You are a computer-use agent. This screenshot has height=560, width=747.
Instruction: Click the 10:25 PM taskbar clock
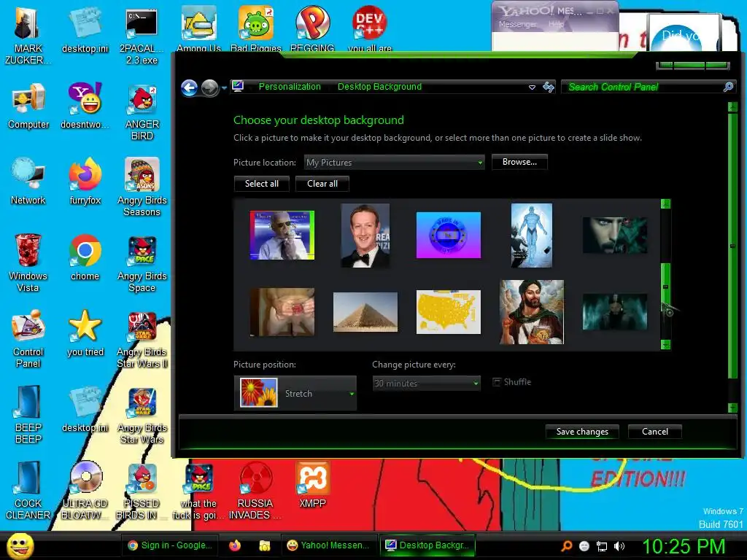click(x=684, y=546)
